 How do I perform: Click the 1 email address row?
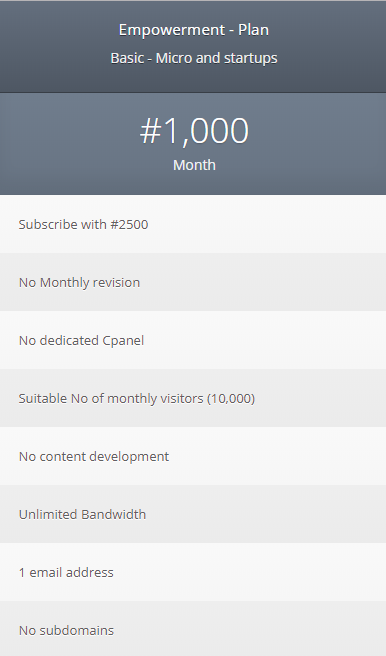coord(193,572)
